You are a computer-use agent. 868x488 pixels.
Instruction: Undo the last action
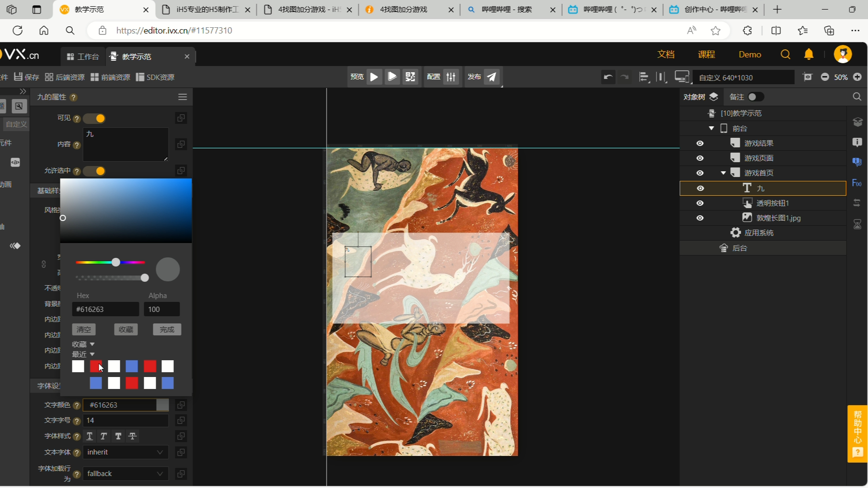608,77
